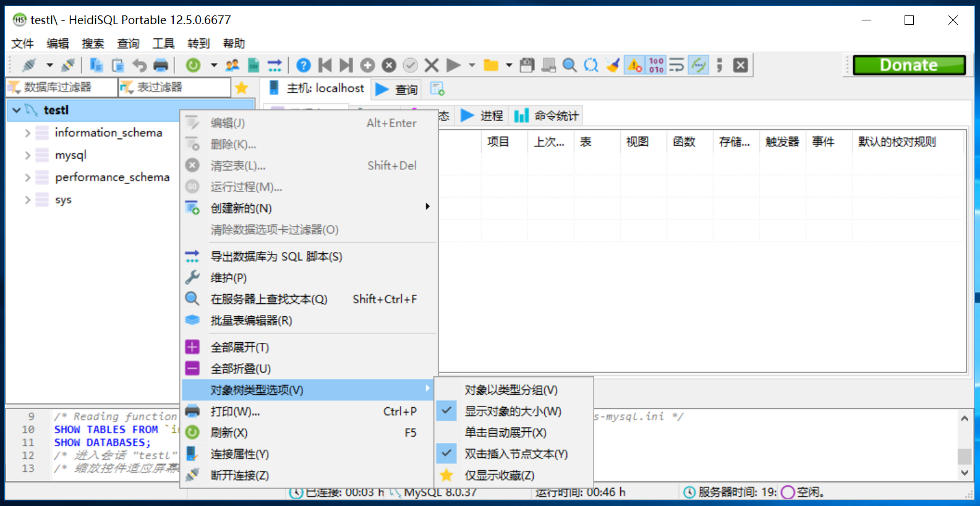Collapse the testl session node
Screen dimensions: 980x506
(x=17, y=110)
